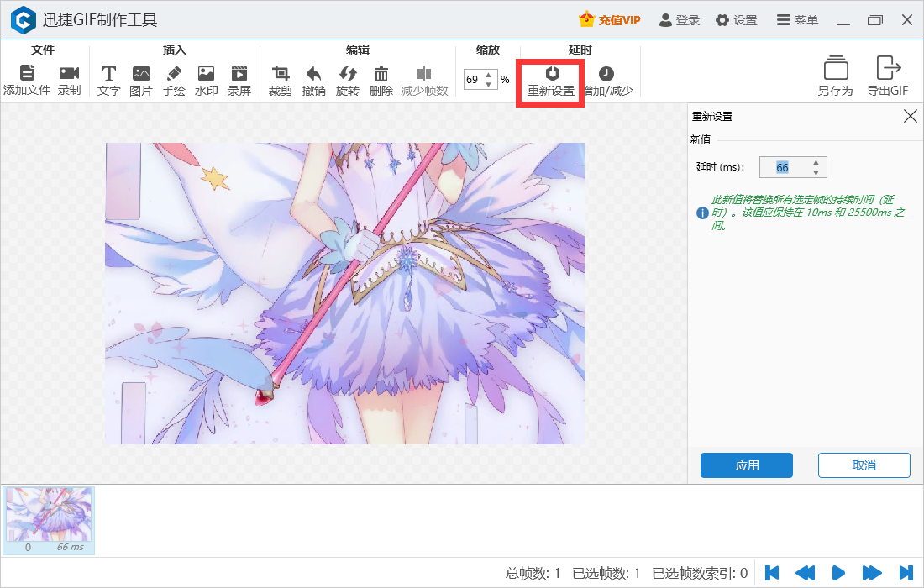Click the zoom value field showing 69
This screenshot has width=924, height=588.
coord(474,80)
